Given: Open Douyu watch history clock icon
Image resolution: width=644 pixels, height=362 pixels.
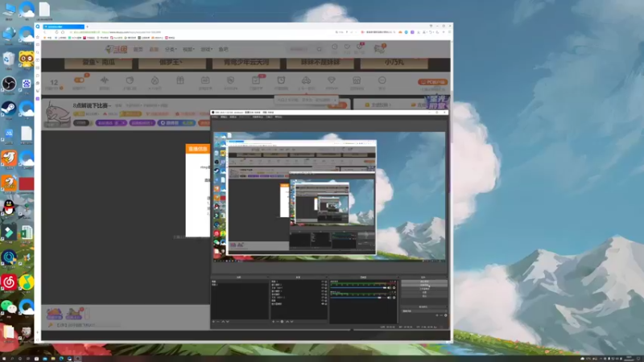Looking at the screenshot, I should (x=335, y=47).
